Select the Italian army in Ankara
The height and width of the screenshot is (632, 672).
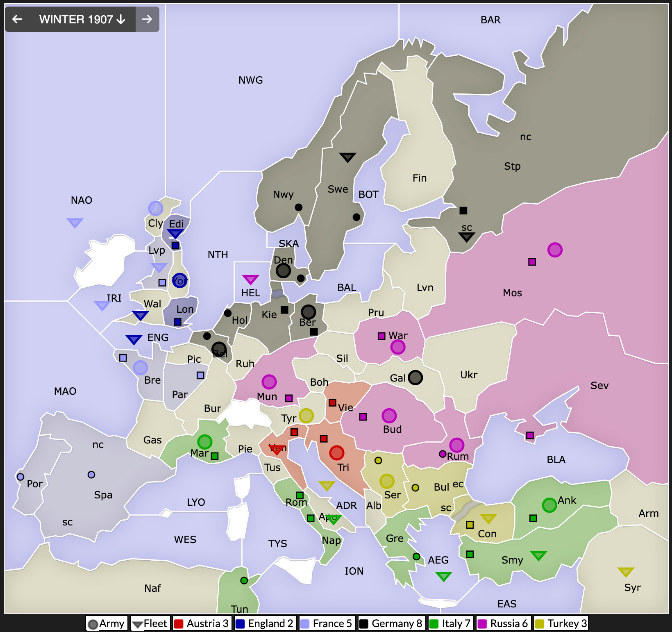[549, 505]
